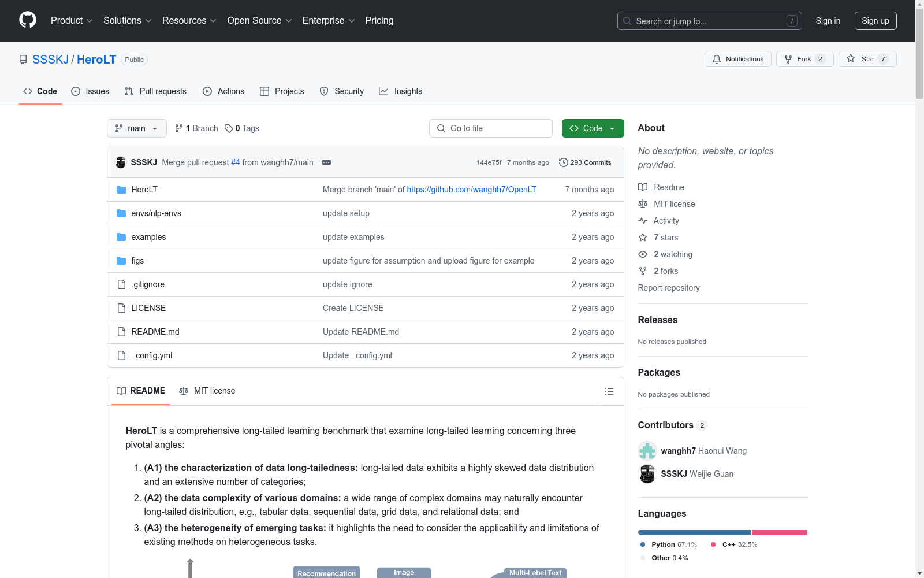The width and height of the screenshot is (924, 578).
Task: Open pull request #4 link
Action: [236, 162]
